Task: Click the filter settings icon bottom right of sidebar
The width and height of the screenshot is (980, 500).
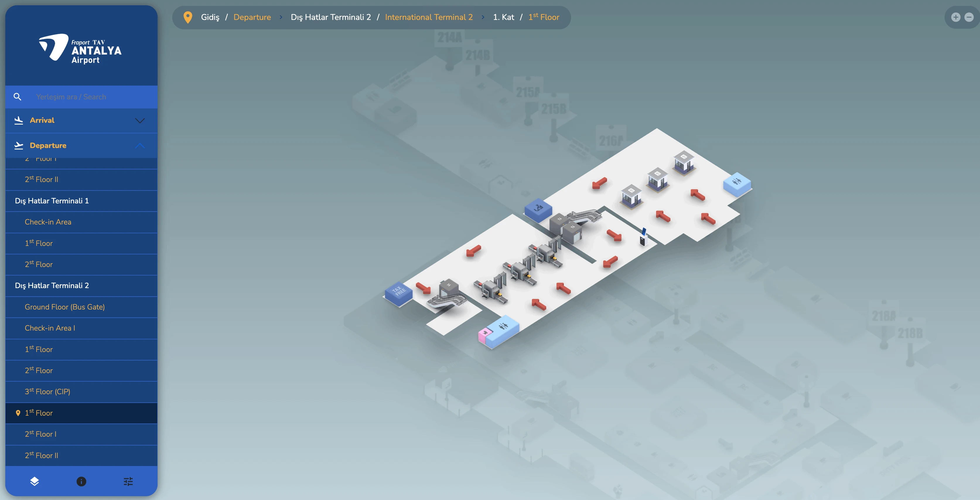Action: click(128, 481)
